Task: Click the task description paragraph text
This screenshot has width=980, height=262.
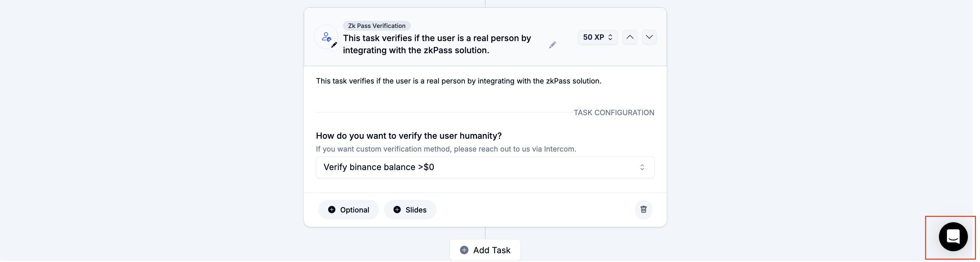Action: [x=458, y=81]
